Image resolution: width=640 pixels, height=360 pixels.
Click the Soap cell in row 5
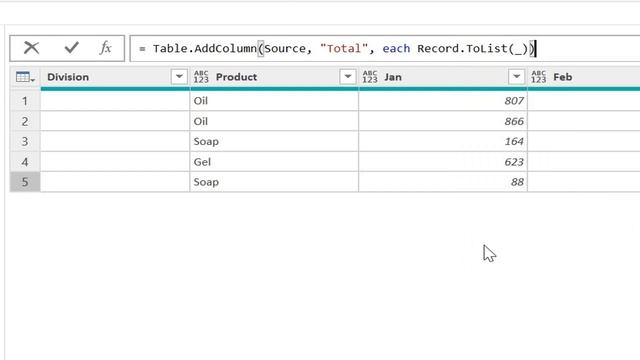274,182
